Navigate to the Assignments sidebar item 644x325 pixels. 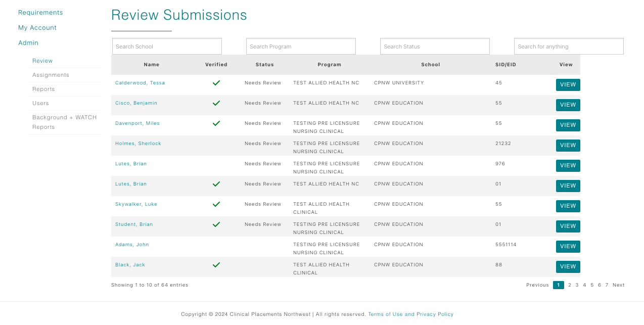pyautogui.click(x=51, y=75)
